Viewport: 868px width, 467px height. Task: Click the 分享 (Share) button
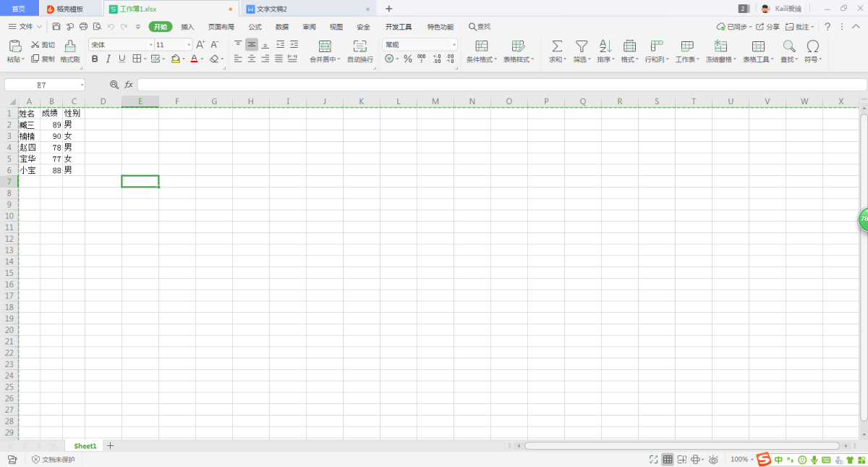(768, 27)
